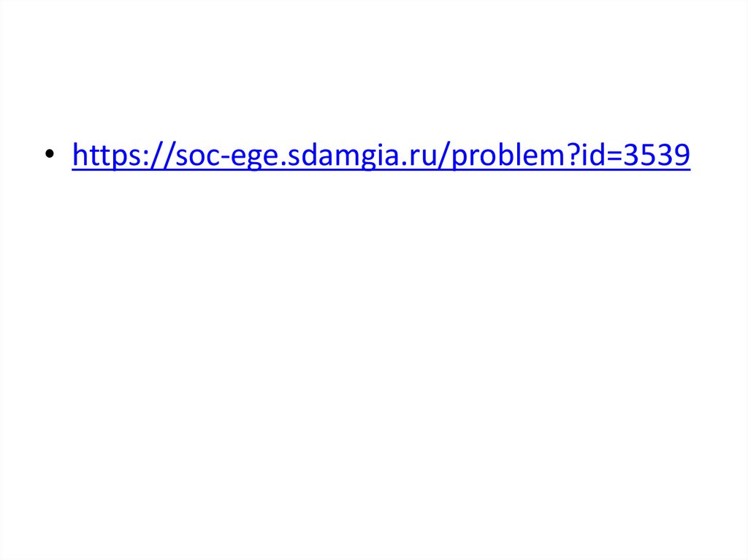
Task: Click the 'ege' text within the URL
Action: (x=254, y=158)
